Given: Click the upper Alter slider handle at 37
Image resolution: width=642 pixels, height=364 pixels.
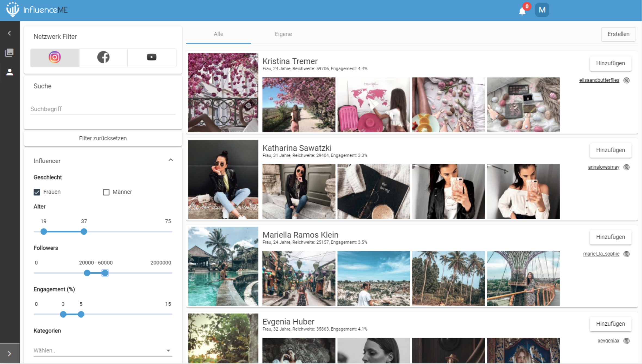Looking at the screenshot, I should [84, 232].
